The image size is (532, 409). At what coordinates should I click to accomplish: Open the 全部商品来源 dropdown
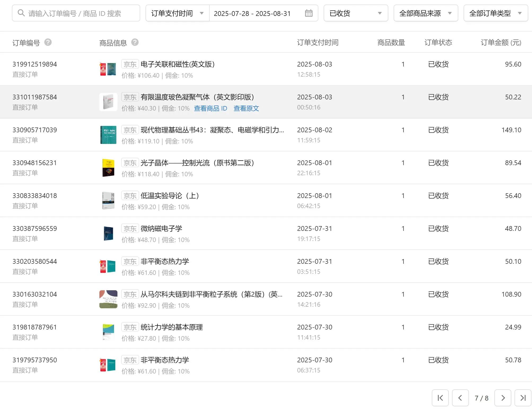(x=425, y=13)
